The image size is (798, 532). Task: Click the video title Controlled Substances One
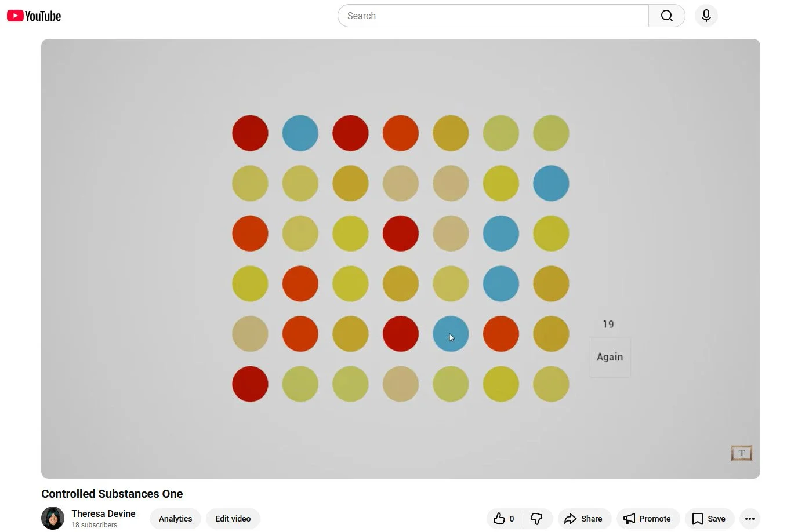[112, 494]
